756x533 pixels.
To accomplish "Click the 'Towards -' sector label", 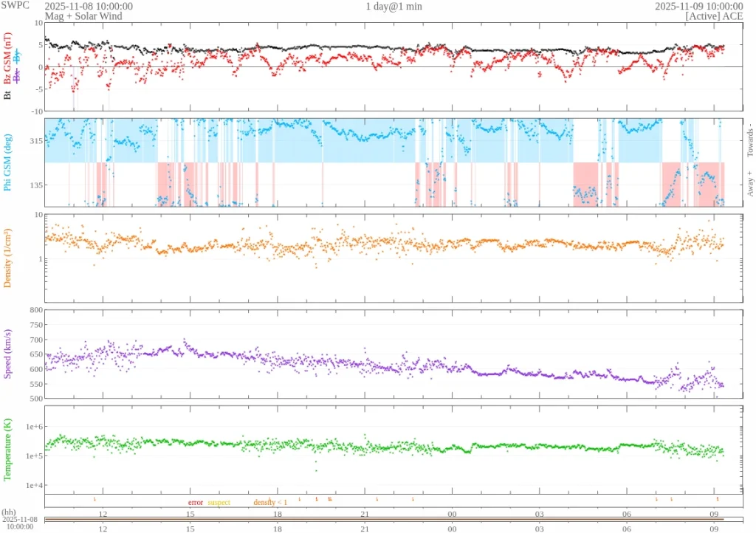I will (x=749, y=140).
